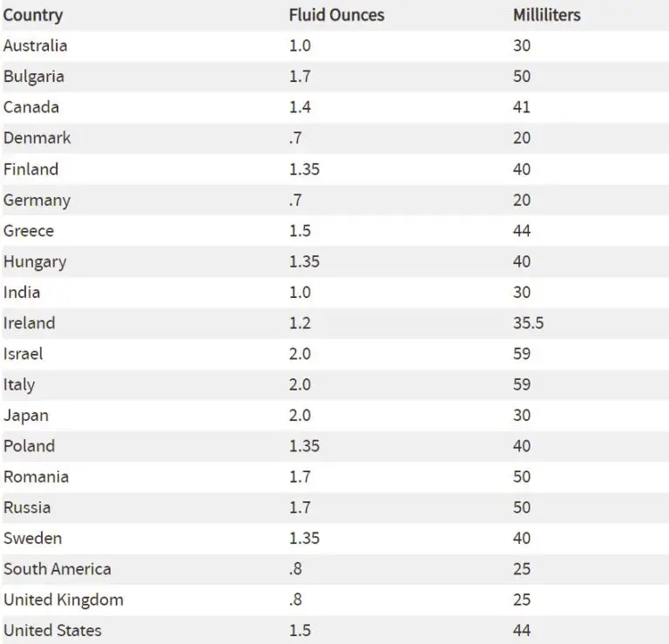Click the Fluid Ounces column header

click(x=336, y=16)
